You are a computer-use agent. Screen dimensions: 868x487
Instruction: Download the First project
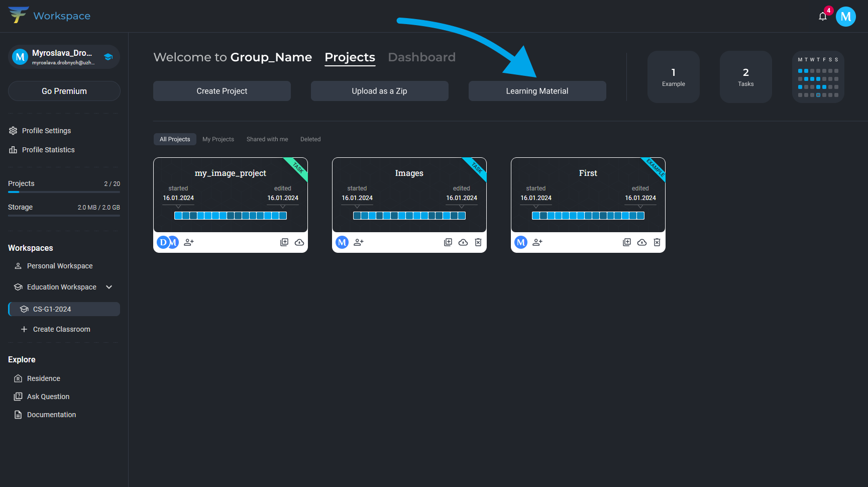click(642, 242)
